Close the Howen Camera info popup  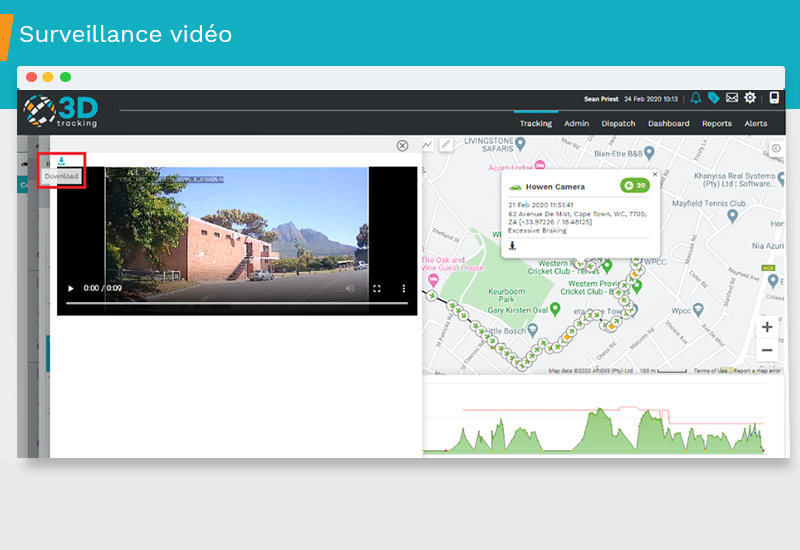[655, 174]
